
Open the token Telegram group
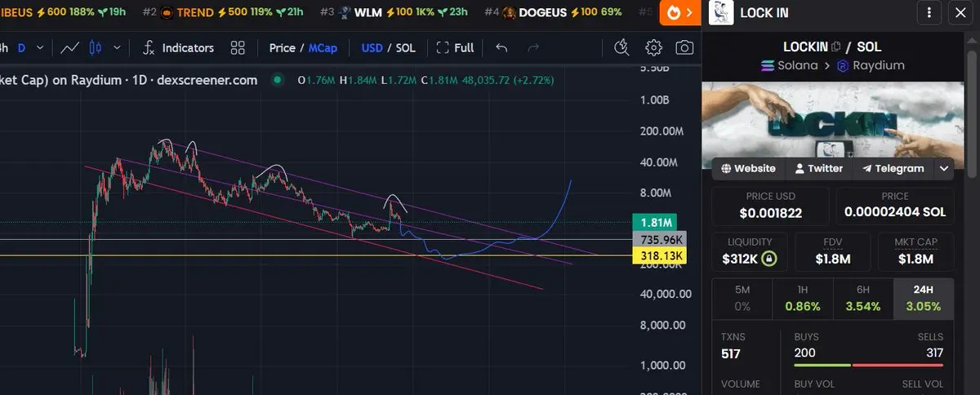[893, 168]
